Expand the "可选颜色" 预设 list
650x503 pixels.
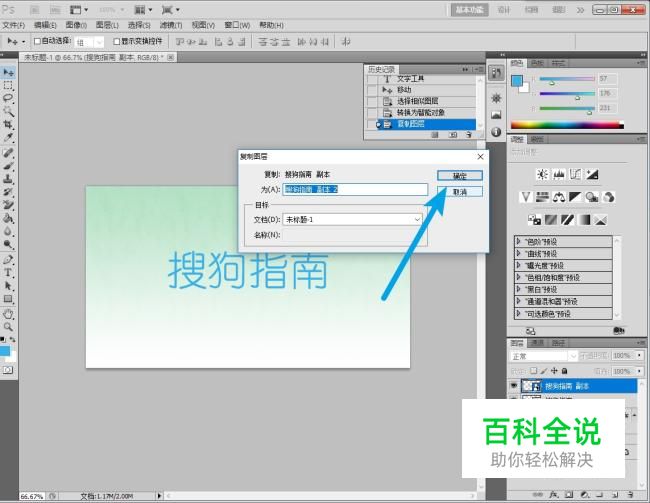[518, 313]
